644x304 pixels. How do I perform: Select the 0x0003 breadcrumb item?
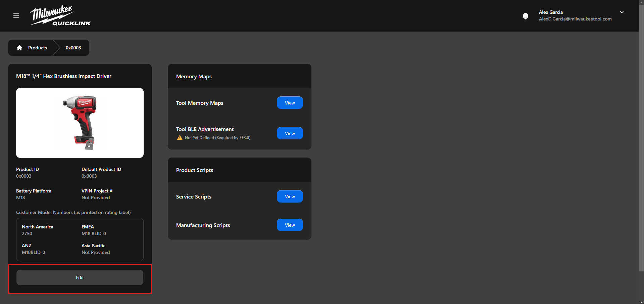pos(73,48)
